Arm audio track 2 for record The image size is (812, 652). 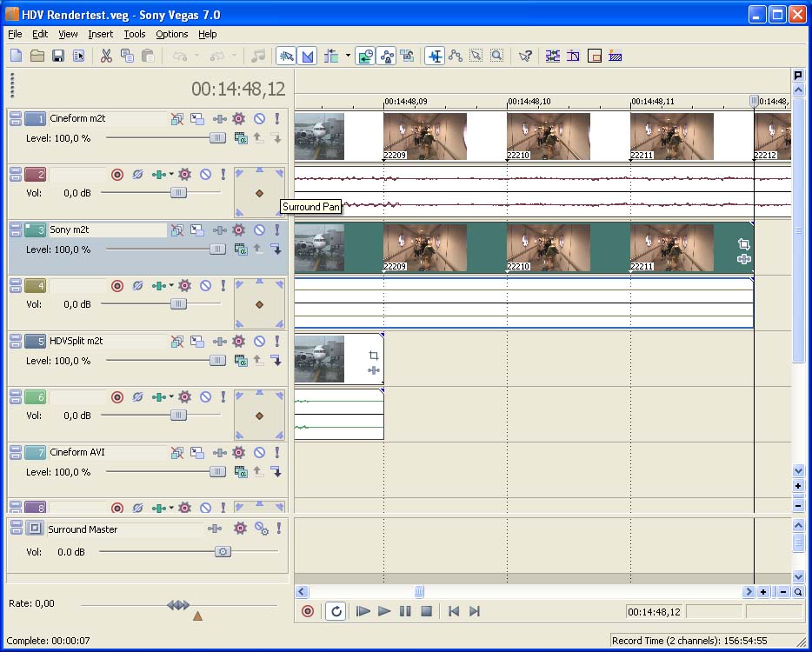click(x=117, y=175)
